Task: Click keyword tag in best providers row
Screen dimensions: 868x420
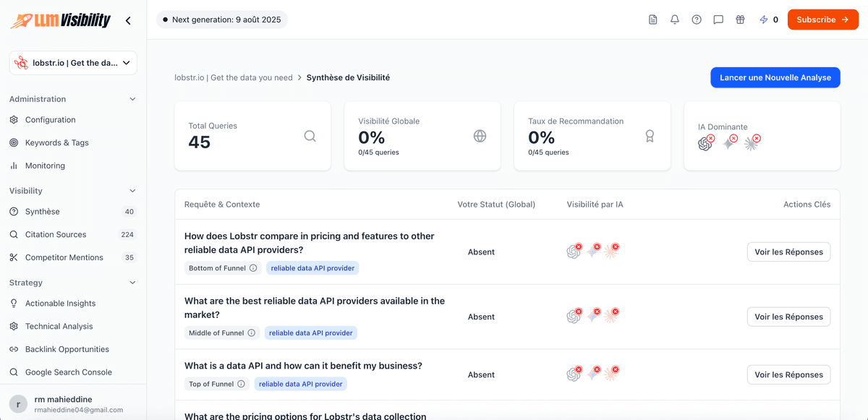Action: pyautogui.click(x=311, y=333)
